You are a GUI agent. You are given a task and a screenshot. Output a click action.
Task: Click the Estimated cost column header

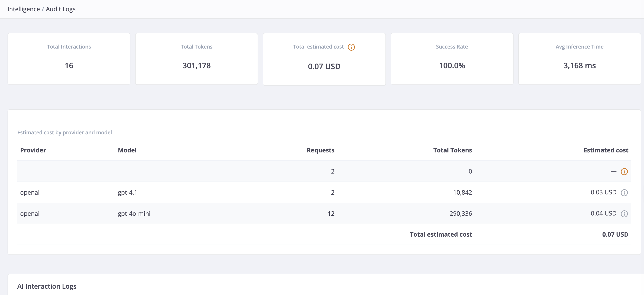click(606, 150)
